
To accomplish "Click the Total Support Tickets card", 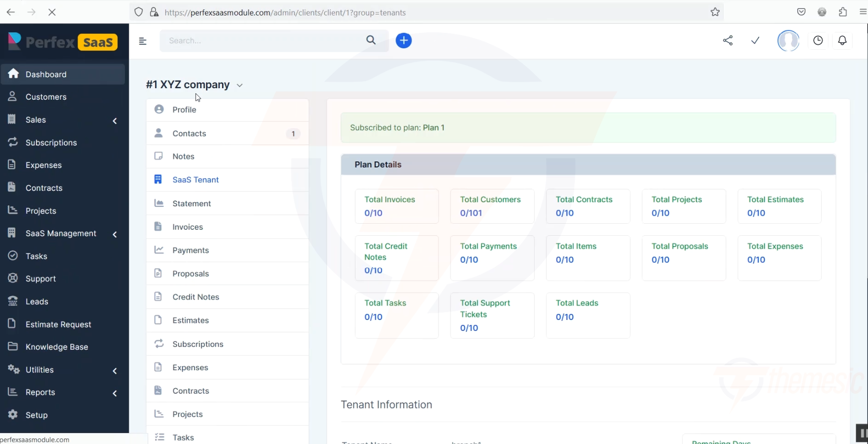I will (x=492, y=315).
